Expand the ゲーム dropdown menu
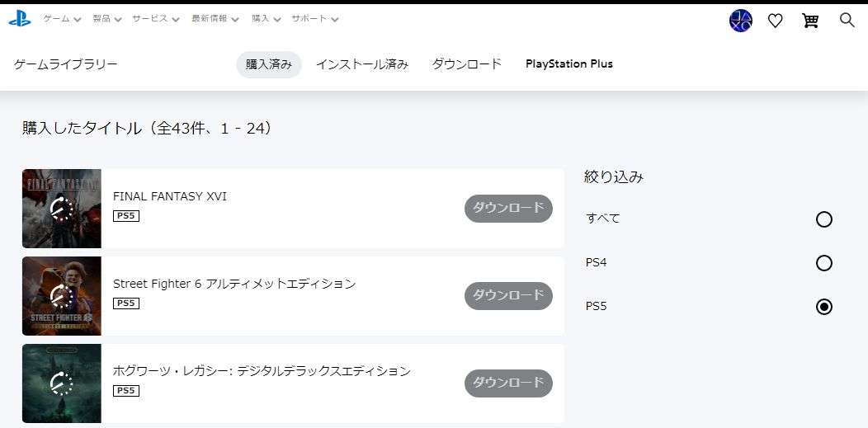Screen dimensions: 868x428 point(62,18)
